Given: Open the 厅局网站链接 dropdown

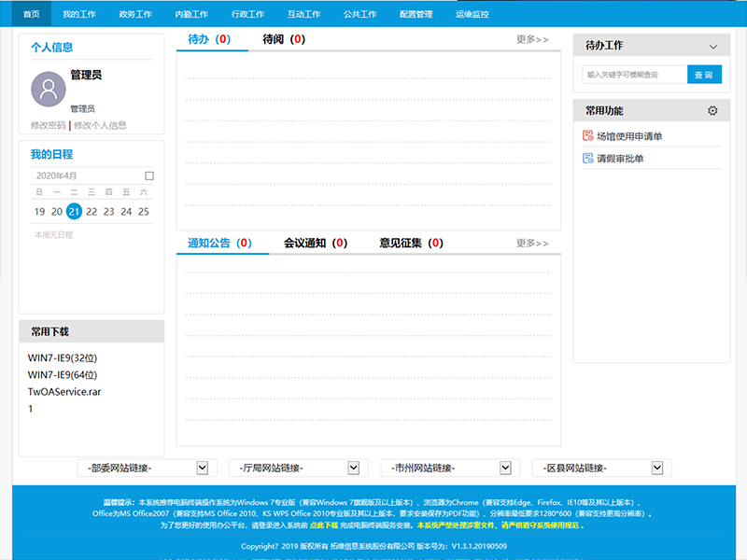Looking at the screenshot, I should click(351, 468).
